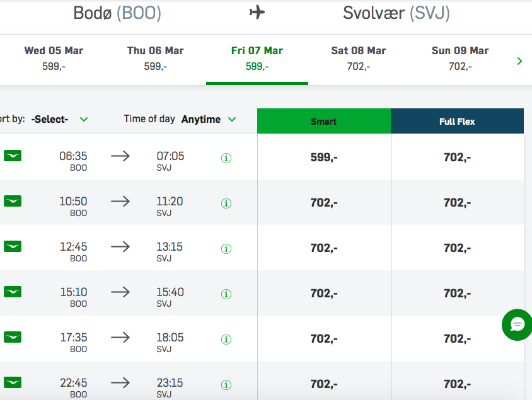Show later dates with right arrow

click(519, 61)
